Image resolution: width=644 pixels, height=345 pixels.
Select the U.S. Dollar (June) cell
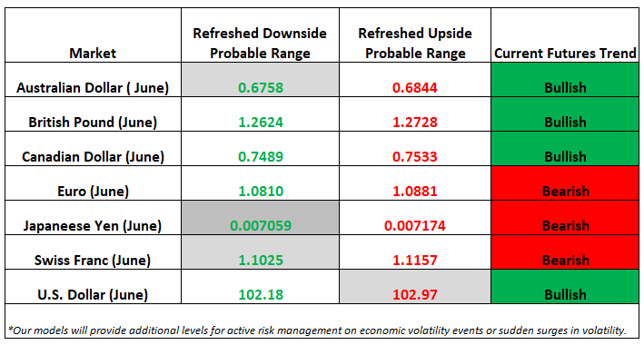point(93,287)
